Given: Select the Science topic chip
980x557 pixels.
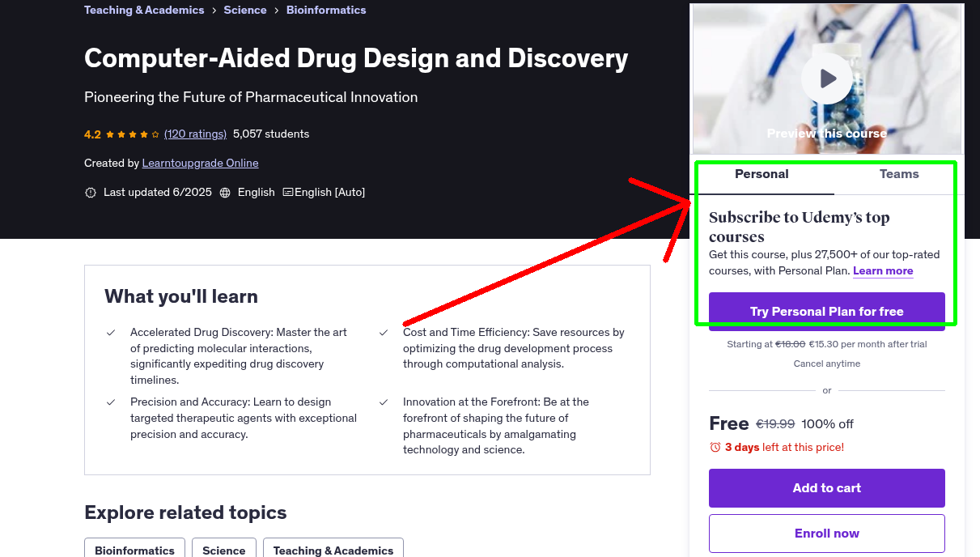Looking at the screenshot, I should click(x=224, y=549).
